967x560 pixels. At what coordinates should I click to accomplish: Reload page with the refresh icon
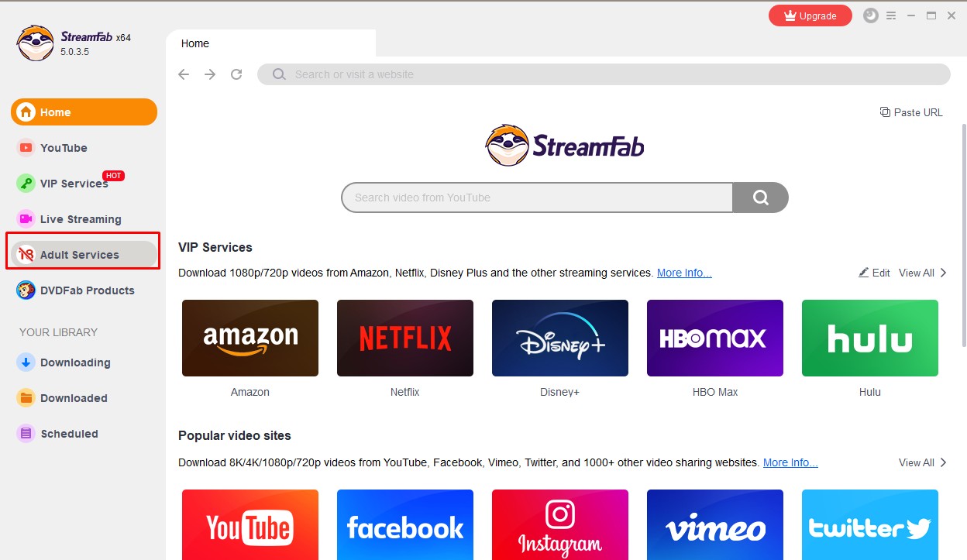click(236, 74)
